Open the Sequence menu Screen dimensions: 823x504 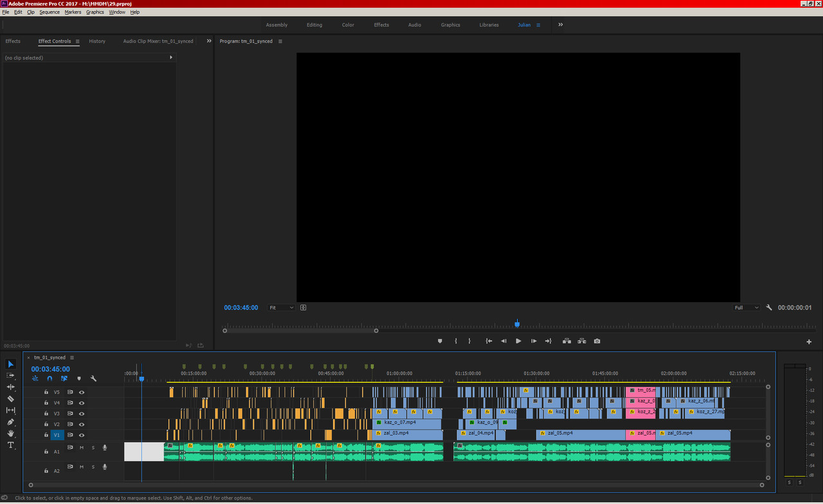[50, 12]
